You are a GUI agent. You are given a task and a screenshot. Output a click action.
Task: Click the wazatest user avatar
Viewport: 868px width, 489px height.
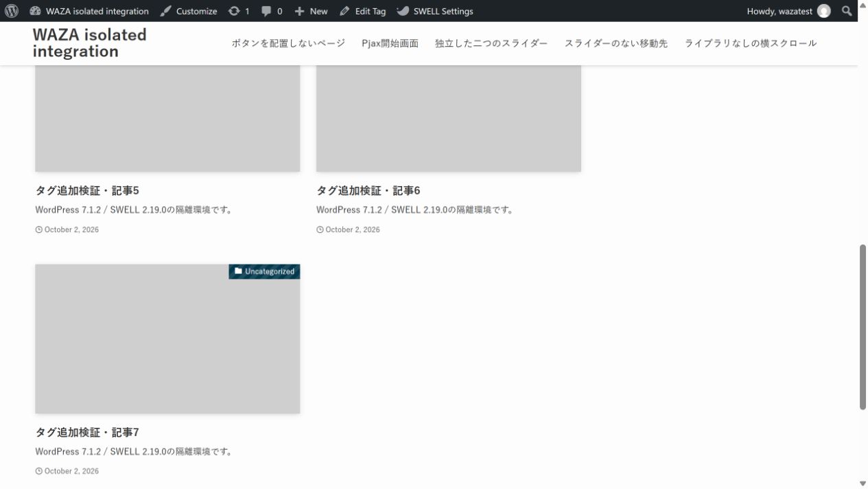click(x=824, y=11)
